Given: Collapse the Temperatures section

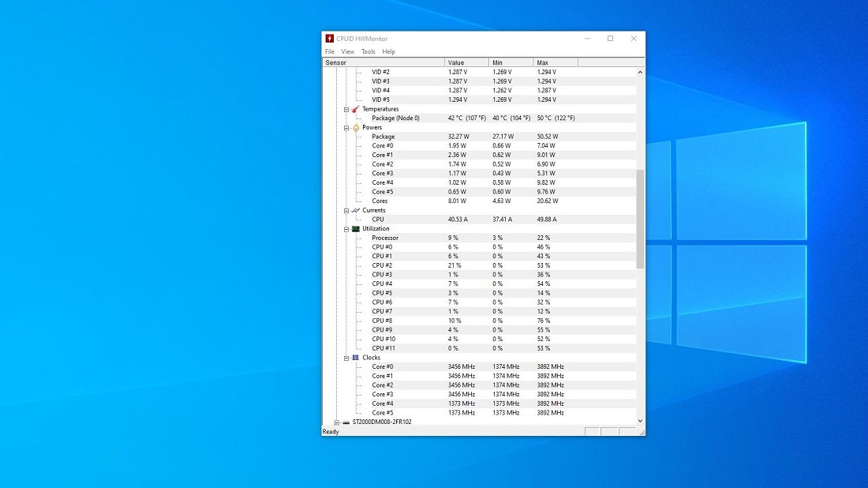Looking at the screenshot, I should 346,110.
